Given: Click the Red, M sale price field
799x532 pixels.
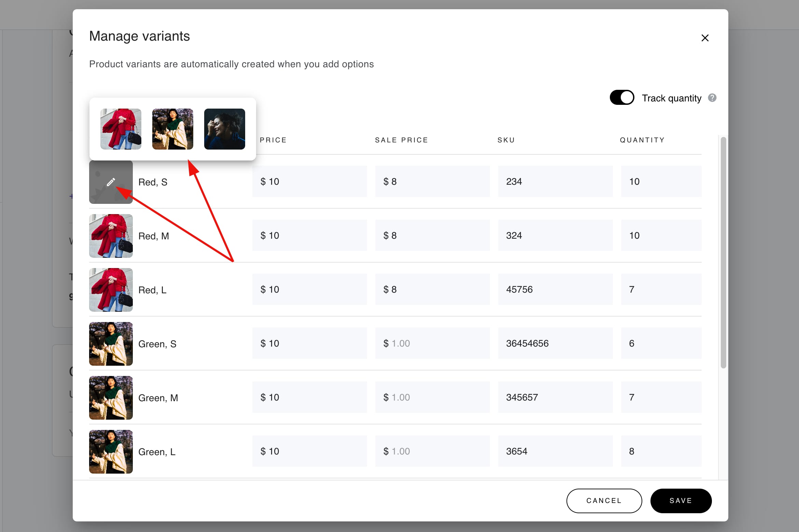Looking at the screenshot, I should pos(432,235).
